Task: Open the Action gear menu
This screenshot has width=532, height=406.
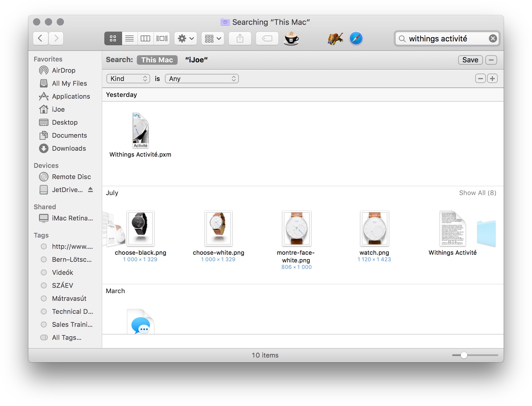Action: [x=186, y=38]
